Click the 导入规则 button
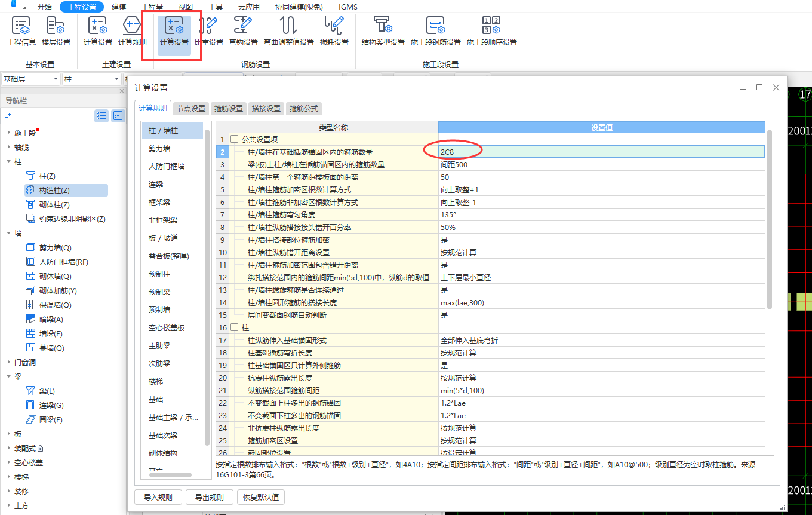This screenshot has width=812, height=515. [158, 497]
